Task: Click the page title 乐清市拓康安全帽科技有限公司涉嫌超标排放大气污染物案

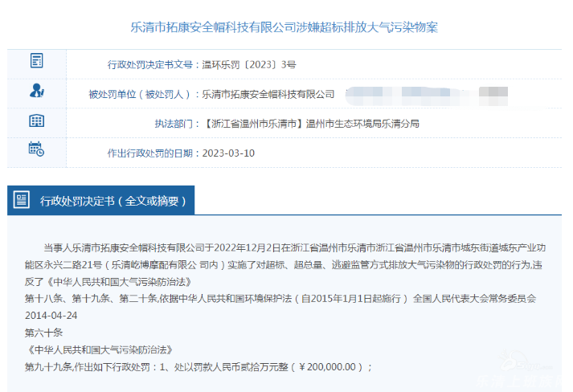Action: [x=284, y=27]
